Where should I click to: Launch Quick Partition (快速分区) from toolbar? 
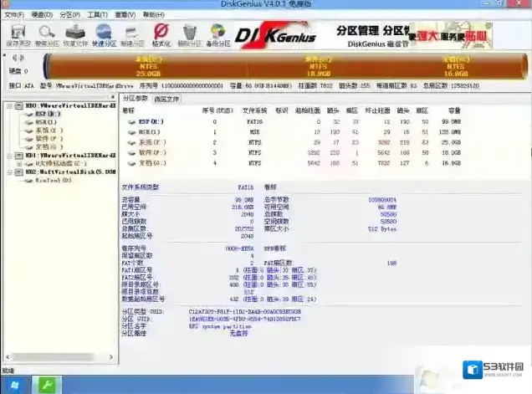click(104, 35)
